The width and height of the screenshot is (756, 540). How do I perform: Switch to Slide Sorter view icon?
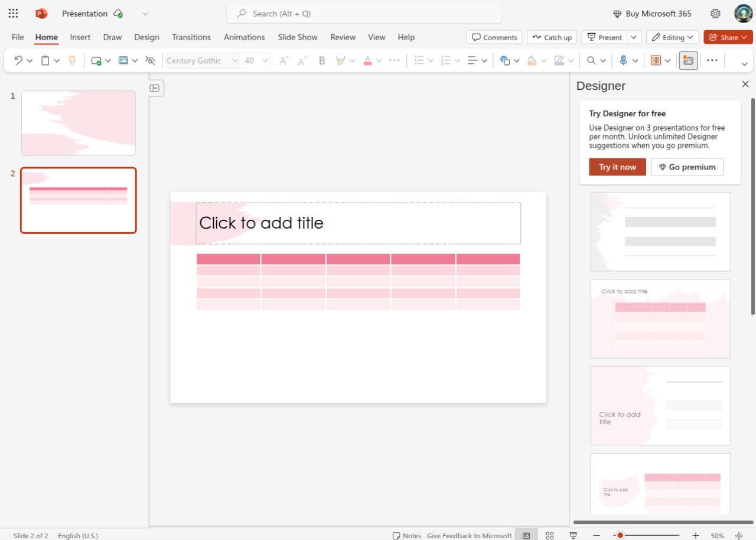550,535
